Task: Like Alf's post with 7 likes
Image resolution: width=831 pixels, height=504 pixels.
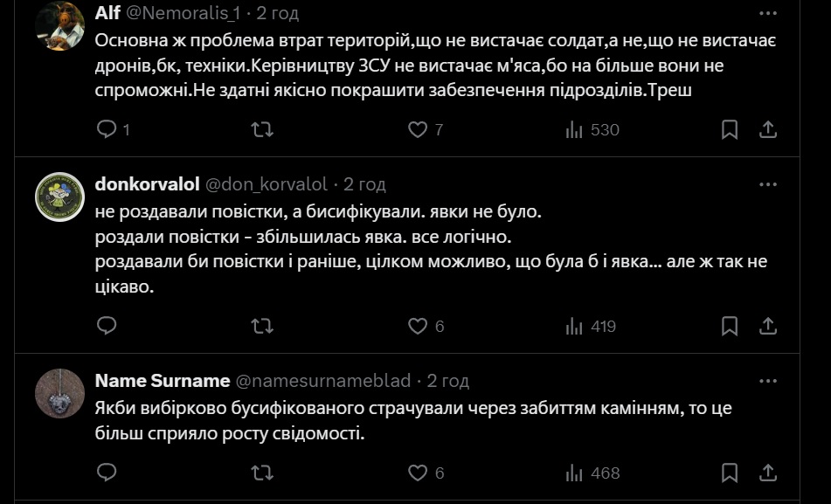Action: [x=418, y=129]
